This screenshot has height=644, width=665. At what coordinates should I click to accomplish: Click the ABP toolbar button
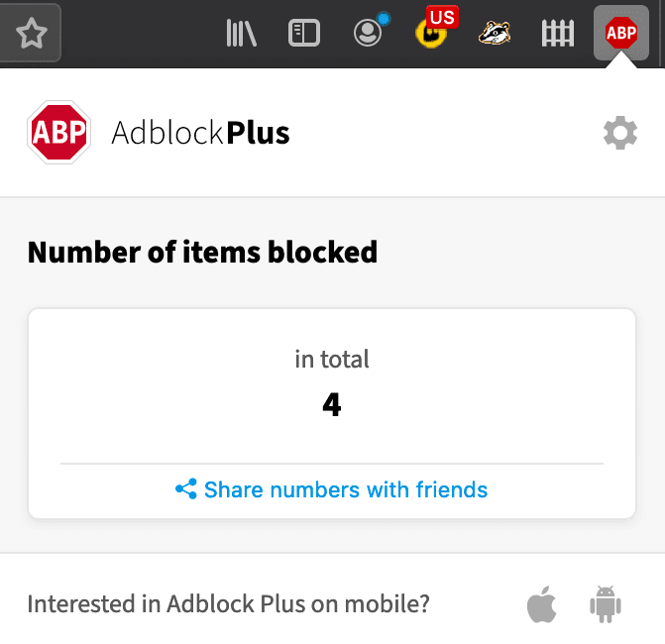[621, 34]
